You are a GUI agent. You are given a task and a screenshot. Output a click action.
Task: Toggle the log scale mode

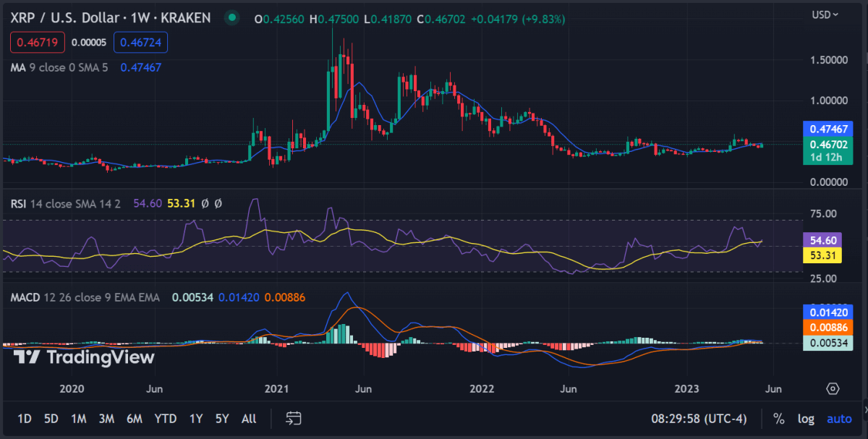806,418
